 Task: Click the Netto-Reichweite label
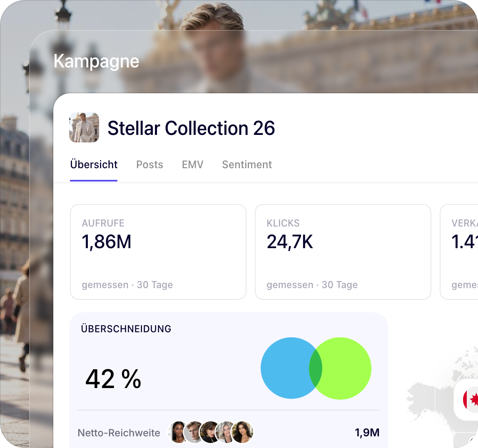pyautogui.click(x=119, y=433)
